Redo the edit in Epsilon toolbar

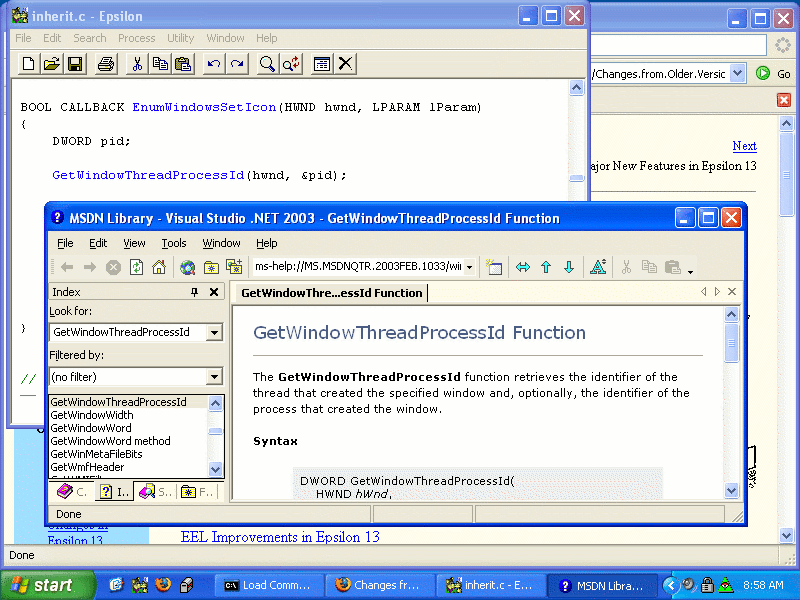(237, 64)
